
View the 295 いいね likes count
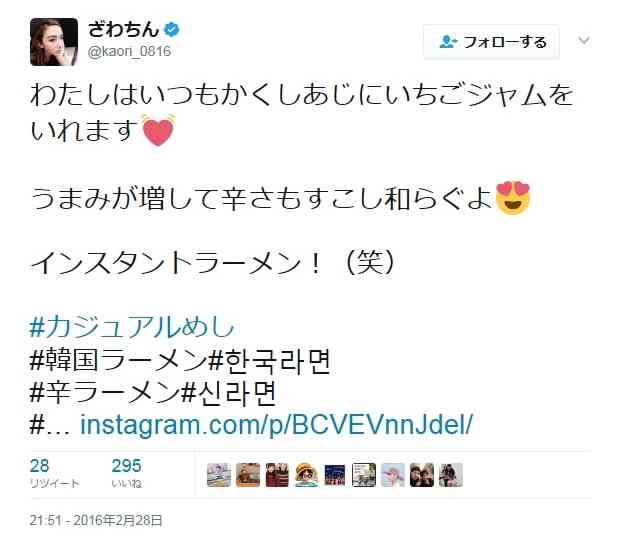coord(126,474)
